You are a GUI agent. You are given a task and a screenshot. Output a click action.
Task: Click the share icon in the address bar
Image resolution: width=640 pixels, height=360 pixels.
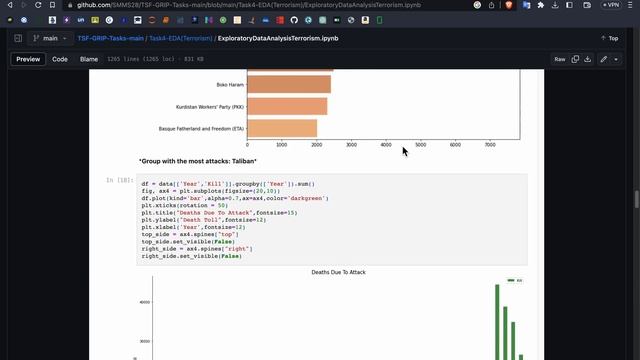click(491, 5)
